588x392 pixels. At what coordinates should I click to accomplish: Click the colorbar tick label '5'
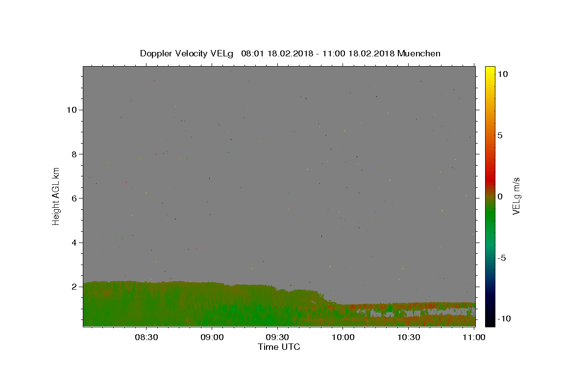500,135
